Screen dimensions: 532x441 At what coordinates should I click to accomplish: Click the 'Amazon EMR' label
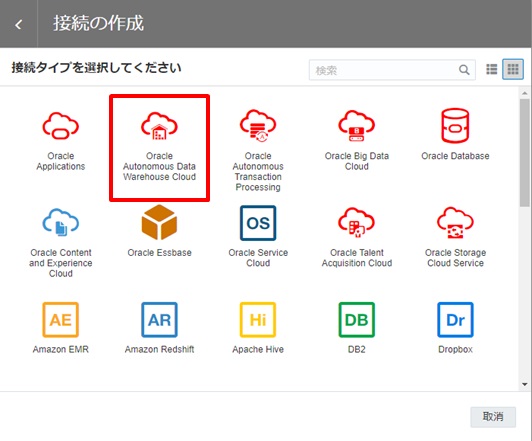(x=61, y=349)
